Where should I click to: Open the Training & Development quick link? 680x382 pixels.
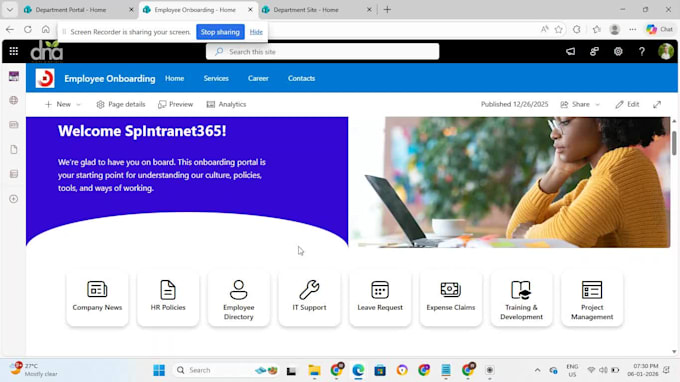521,299
